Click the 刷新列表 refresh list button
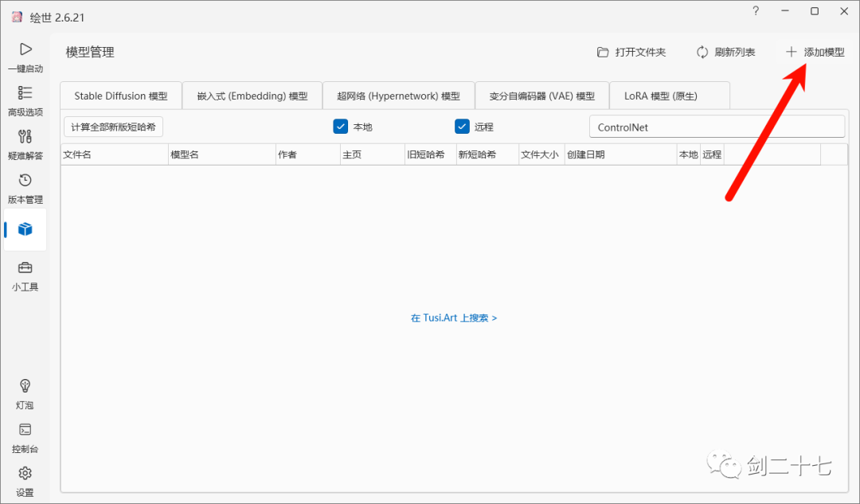Image resolution: width=860 pixels, height=504 pixels. pyautogui.click(x=725, y=52)
